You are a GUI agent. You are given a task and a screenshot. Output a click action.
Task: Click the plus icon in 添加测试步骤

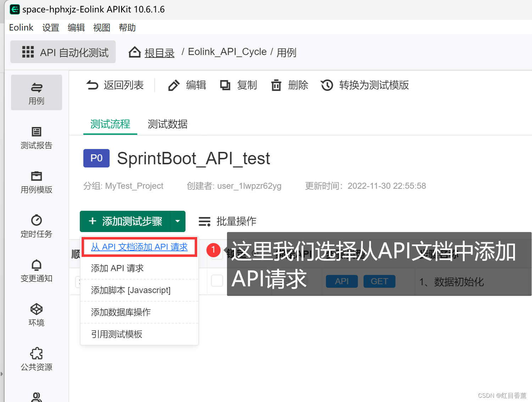[93, 221]
